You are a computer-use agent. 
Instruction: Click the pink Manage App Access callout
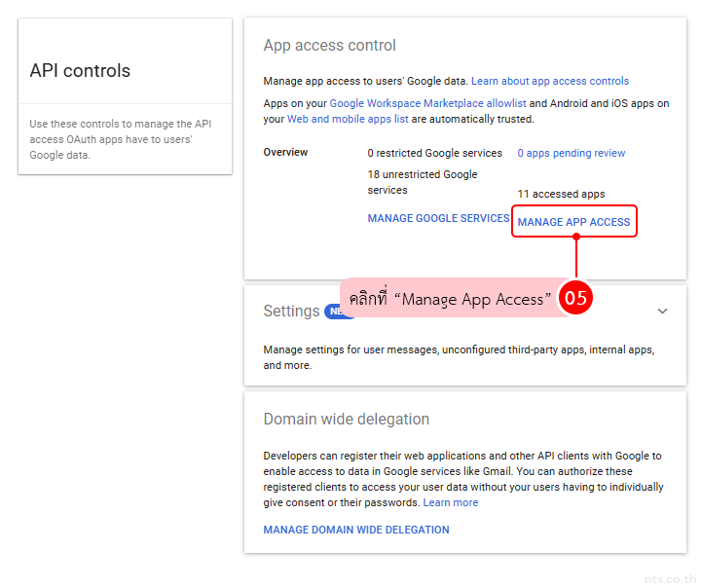(450, 299)
